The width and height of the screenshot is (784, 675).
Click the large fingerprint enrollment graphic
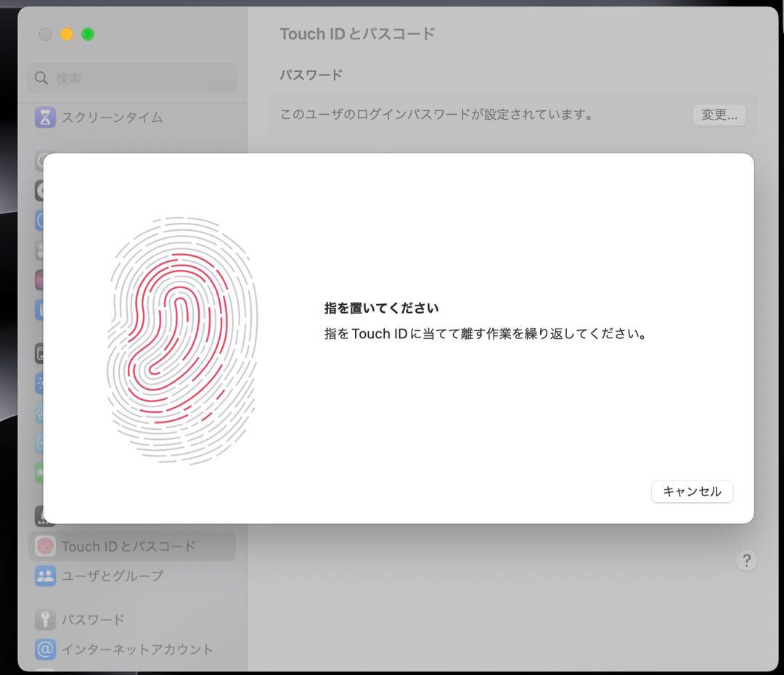pyautogui.click(x=182, y=340)
